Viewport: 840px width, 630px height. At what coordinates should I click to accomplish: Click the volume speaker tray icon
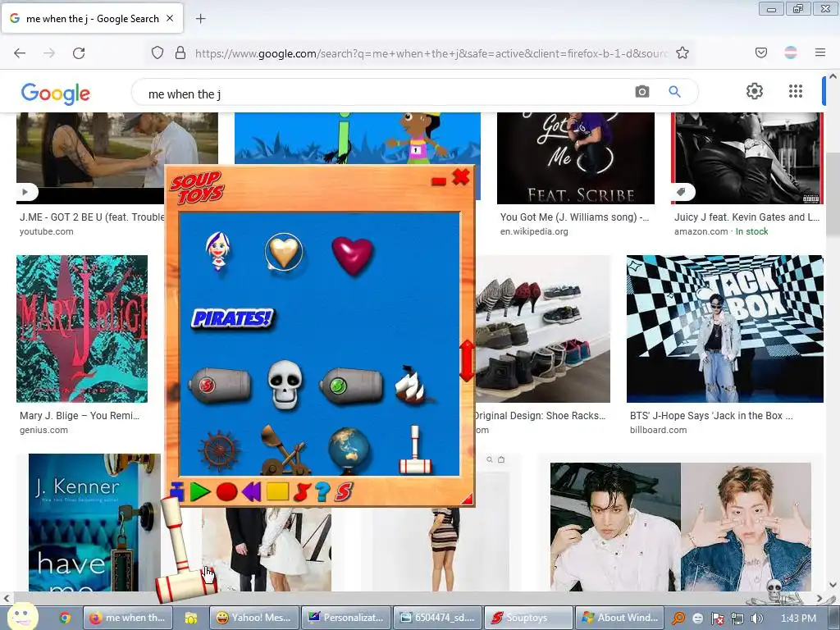click(x=756, y=619)
